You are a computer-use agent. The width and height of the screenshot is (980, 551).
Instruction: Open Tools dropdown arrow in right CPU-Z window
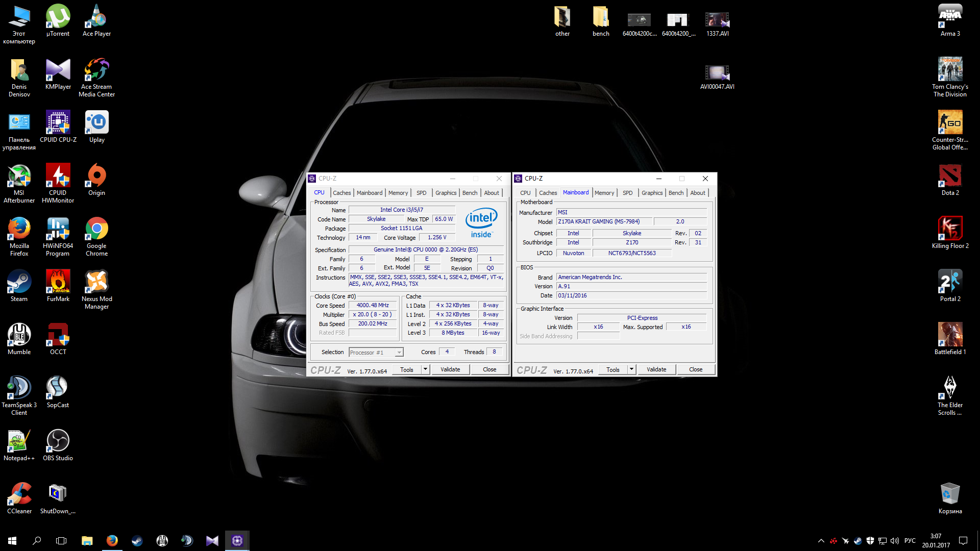pyautogui.click(x=631, y=369)
